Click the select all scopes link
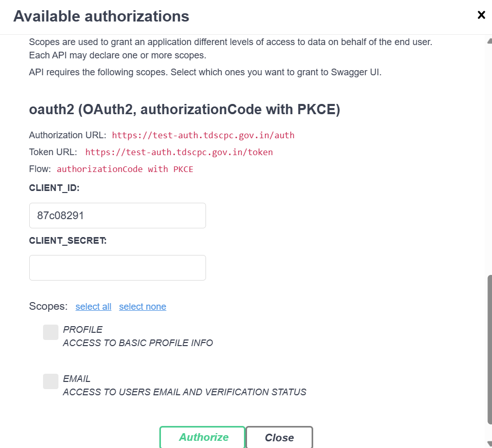492x448 pixels. [x=93, y=306]
